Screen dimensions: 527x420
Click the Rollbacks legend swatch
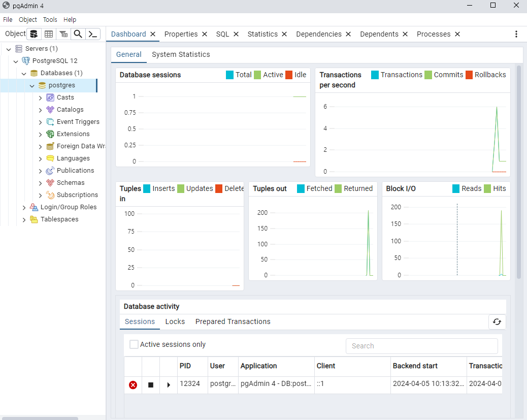(469, 75)
